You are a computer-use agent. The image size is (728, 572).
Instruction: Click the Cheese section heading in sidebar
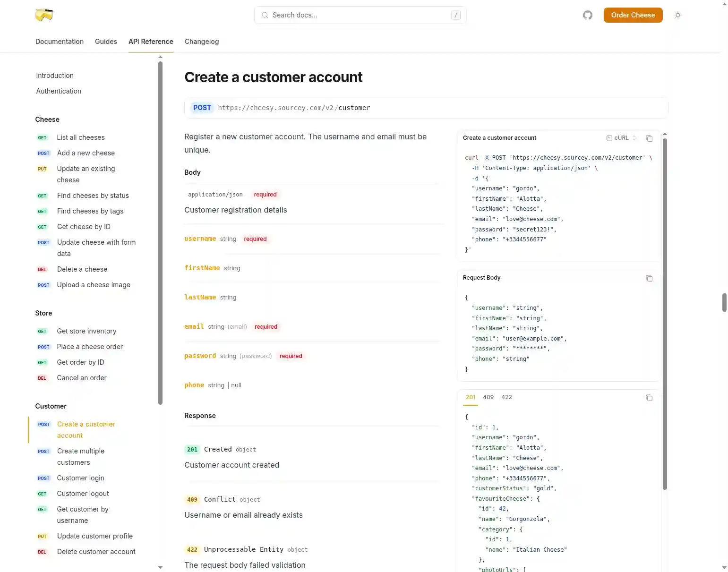coord(47,120)
